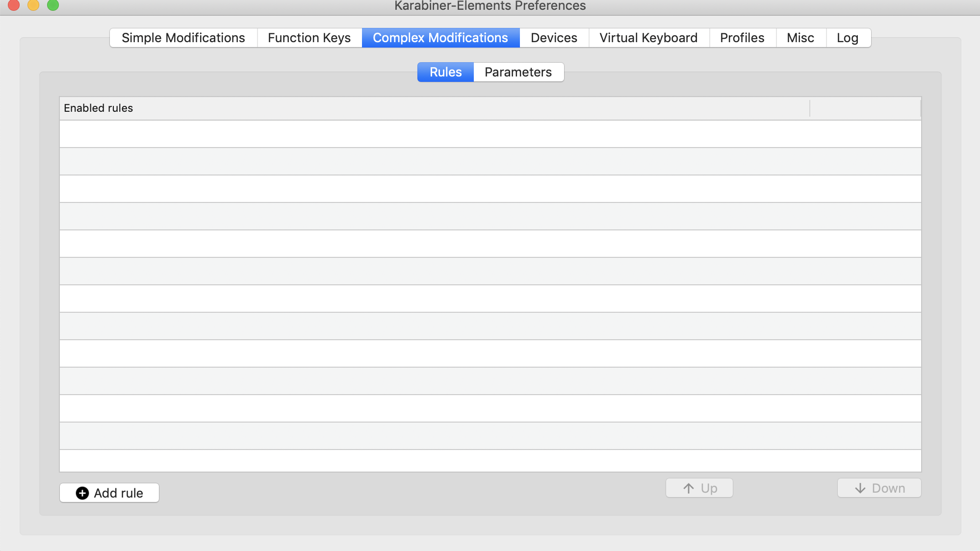Zoom the window with the green button

(53, 5)
